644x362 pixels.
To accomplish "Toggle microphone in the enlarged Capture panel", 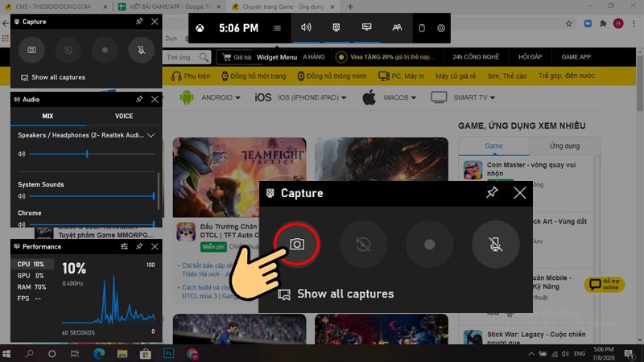I will click(496, 244).
